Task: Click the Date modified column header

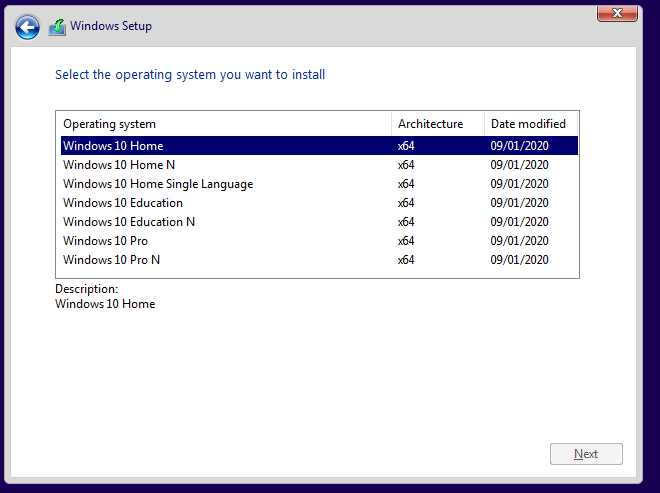Action: (x=531, y=124)
